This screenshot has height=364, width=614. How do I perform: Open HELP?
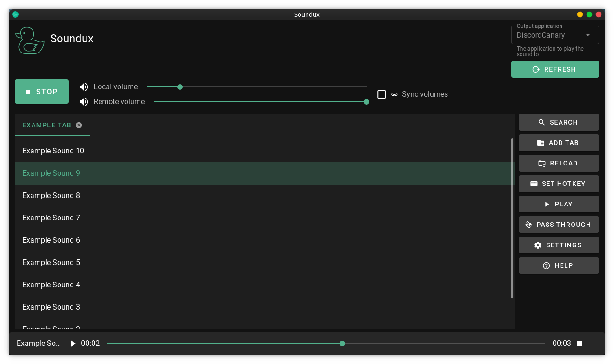tap(559, 265)
